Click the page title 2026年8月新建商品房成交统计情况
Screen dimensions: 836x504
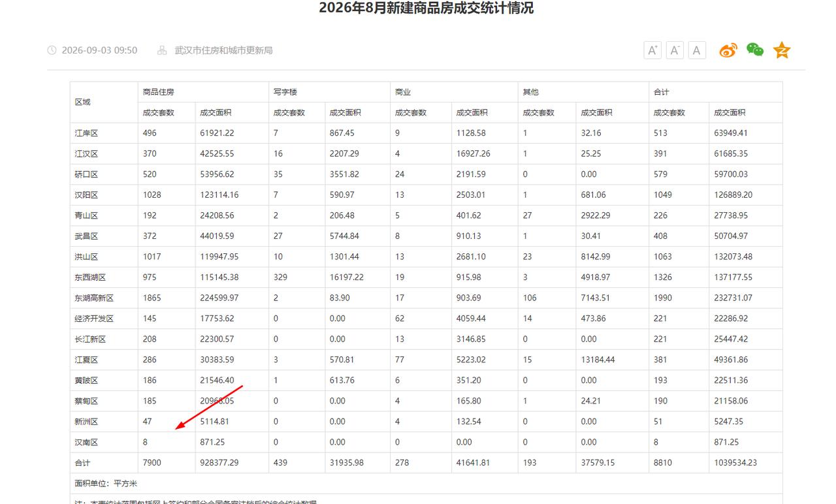click(x=426, y=8)
